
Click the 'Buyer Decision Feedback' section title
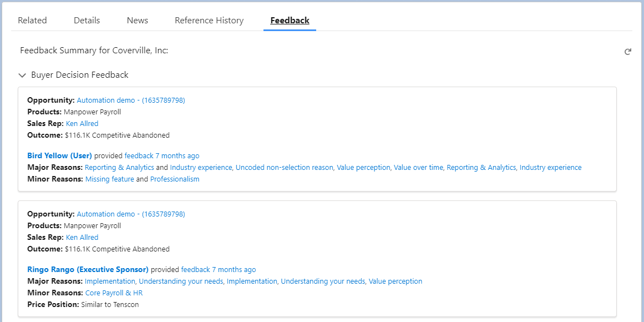click(x=80, y=75)
